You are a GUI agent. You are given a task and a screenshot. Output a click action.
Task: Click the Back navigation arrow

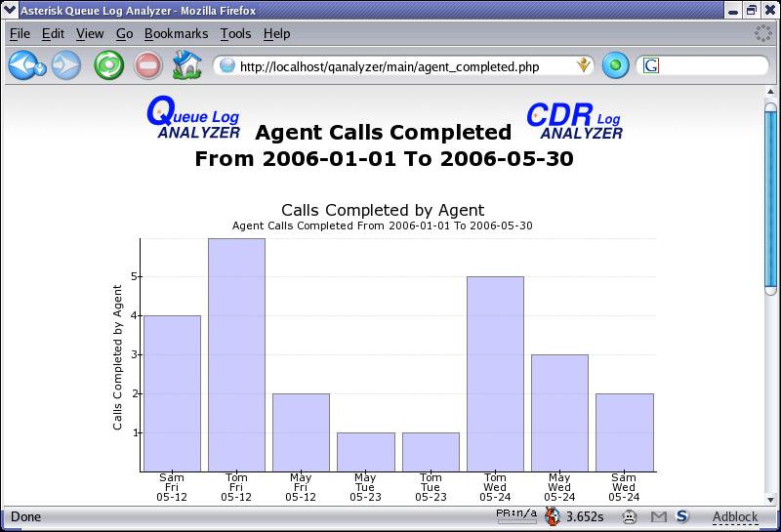21,66
